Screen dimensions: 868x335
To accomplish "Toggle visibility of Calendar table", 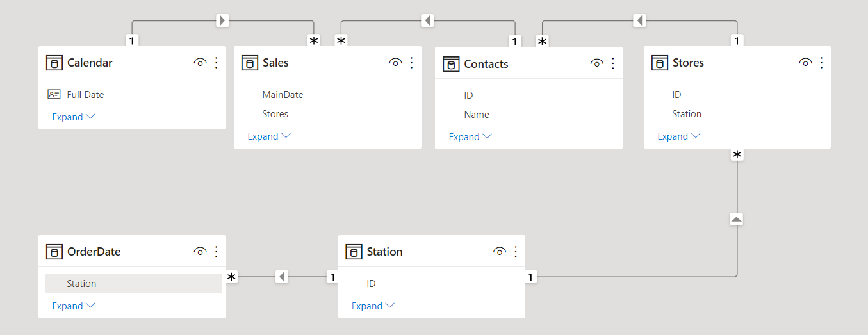I will (200, 63).
